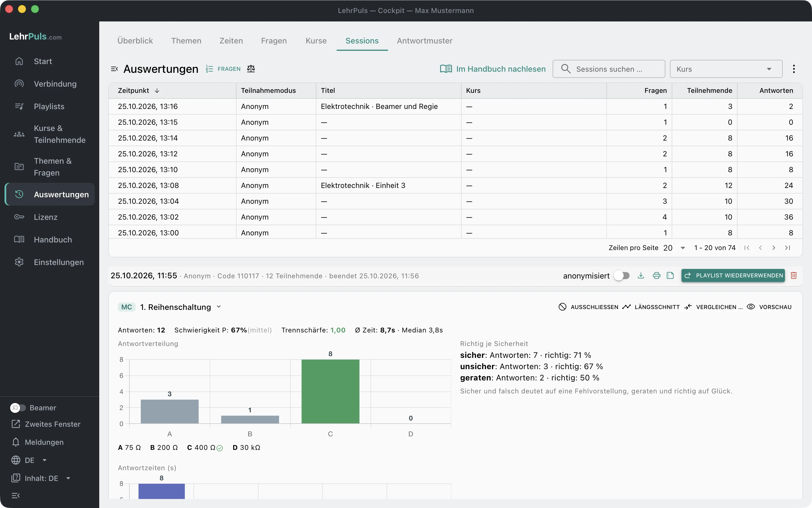Open LÄNGSSCHNITT view
This screenshot has width=812, height=508.
click(651, 307)
